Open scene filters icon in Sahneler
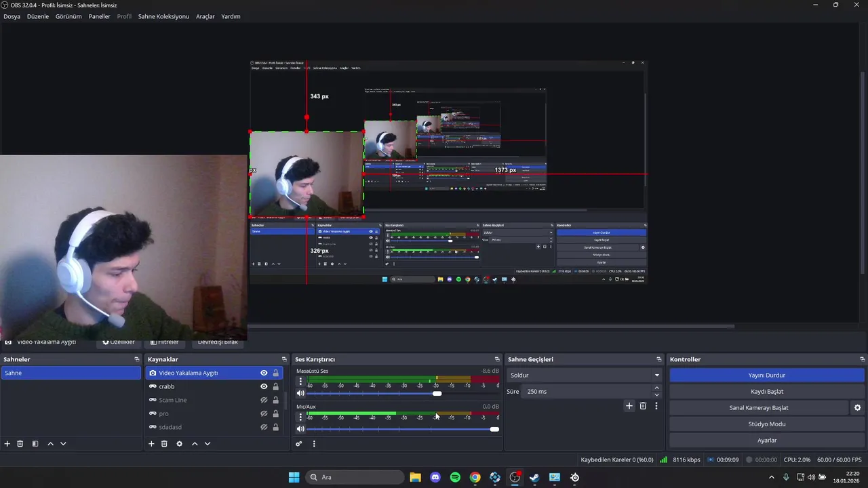Image resolution: width=868 pixels, height=488 pixels. click(x=35, y=444)
